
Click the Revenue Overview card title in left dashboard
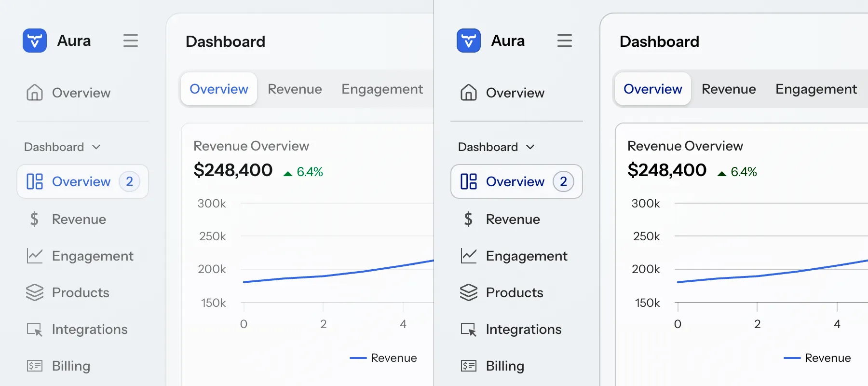(x=251, y=146)
